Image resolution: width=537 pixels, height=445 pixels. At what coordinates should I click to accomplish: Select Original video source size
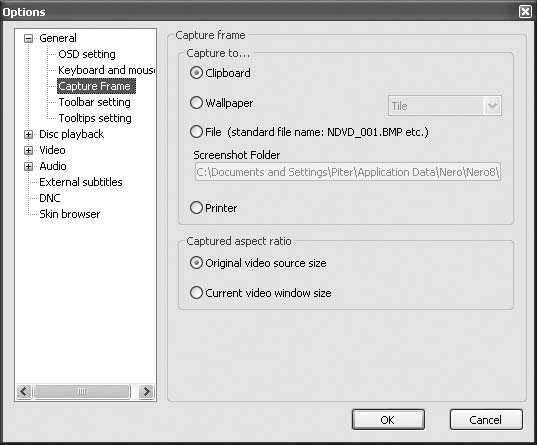coord(196,263)
